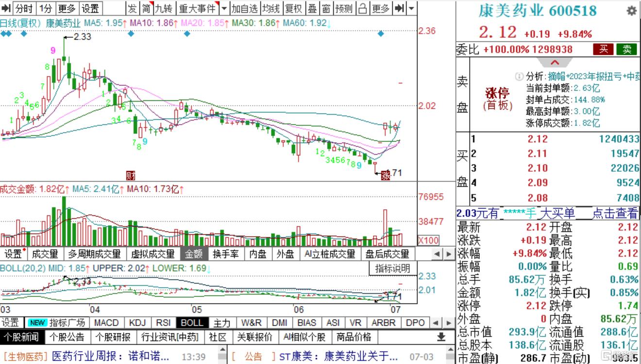Screen dimensions: 641x364
Task: Click the red 买 buy button
Action: pyautogui.click(x=603, y=49)
